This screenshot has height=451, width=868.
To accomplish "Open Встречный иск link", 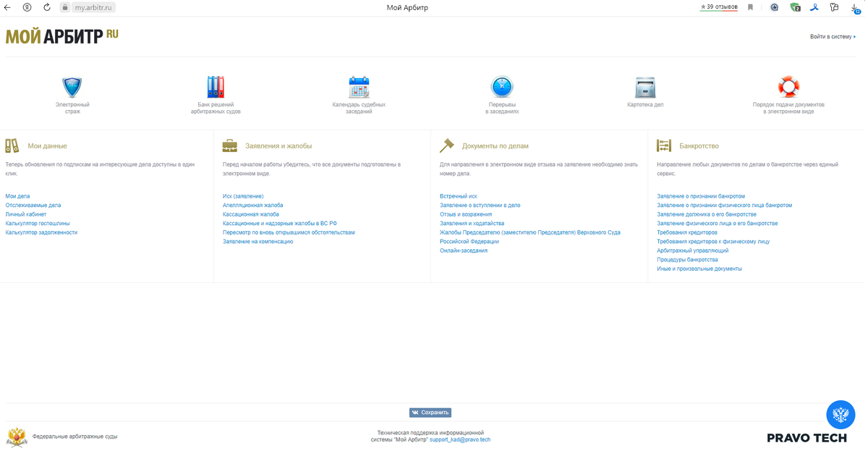I will [459, 196].
